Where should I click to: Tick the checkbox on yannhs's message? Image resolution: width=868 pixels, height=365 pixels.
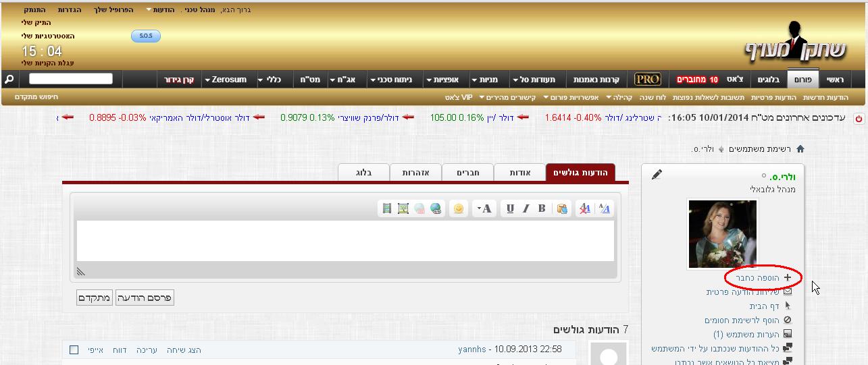point(74,349)
